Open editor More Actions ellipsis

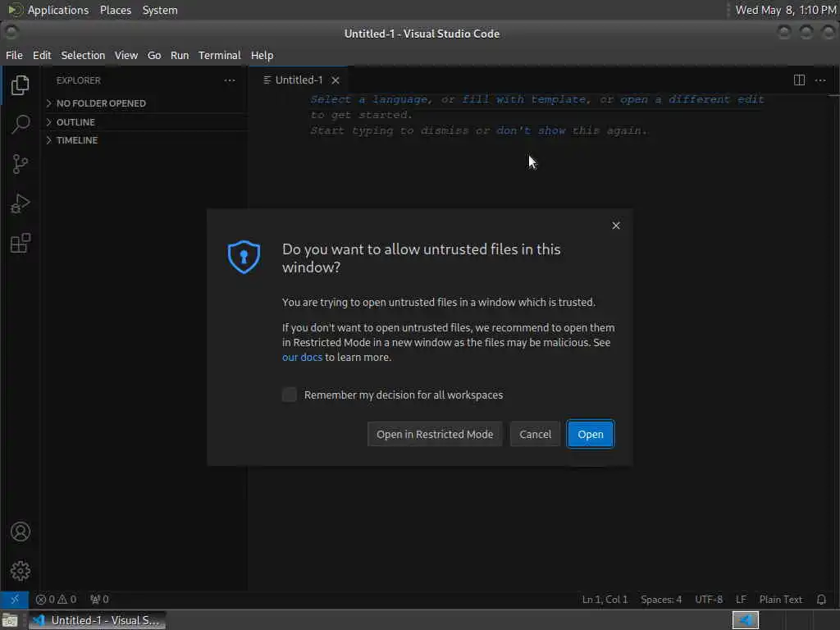820,80
